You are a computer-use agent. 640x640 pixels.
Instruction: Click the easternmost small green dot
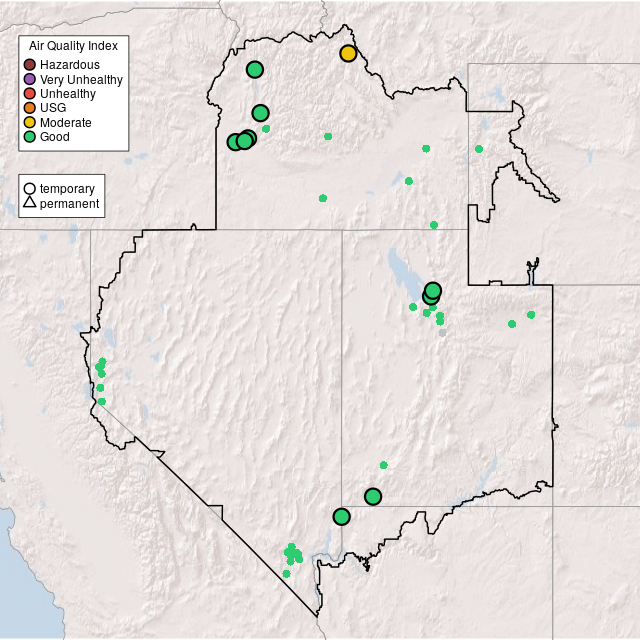(x=531, y=315)
